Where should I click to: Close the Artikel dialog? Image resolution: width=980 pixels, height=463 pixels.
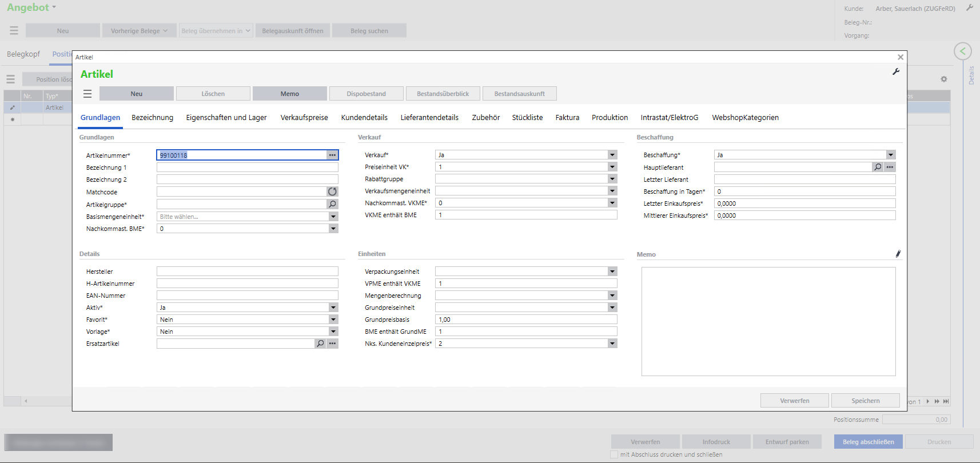pos(901,57)
